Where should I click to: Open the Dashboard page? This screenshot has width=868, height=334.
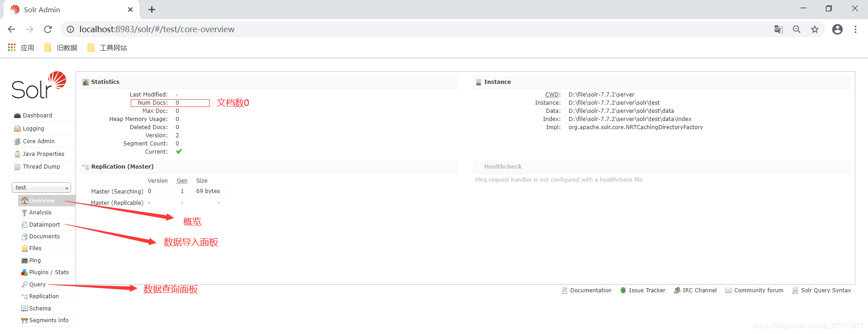click(37, 116)
